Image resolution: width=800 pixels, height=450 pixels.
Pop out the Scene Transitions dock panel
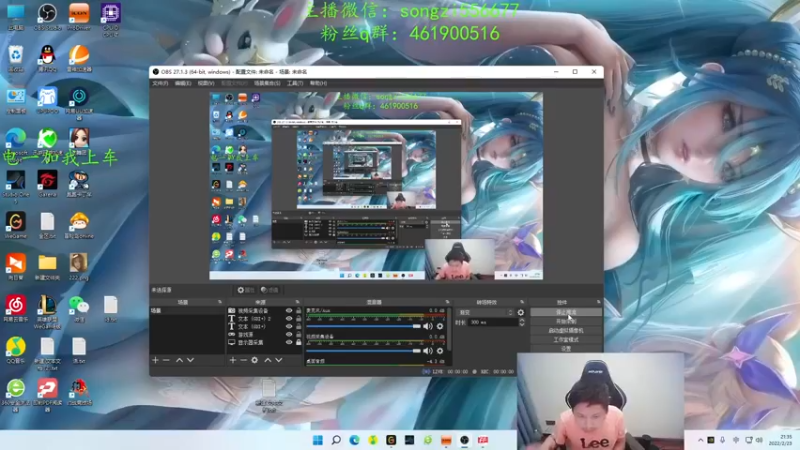click(x=521, y=302)
